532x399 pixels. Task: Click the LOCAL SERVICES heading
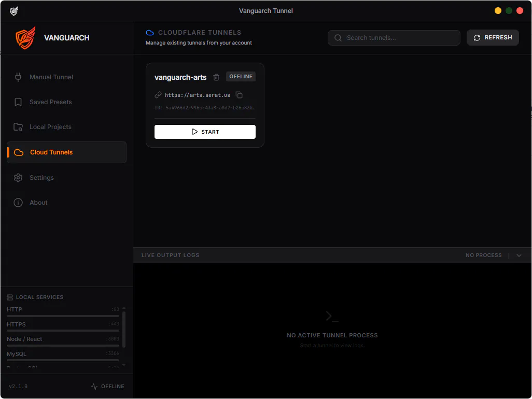[40, 297]
